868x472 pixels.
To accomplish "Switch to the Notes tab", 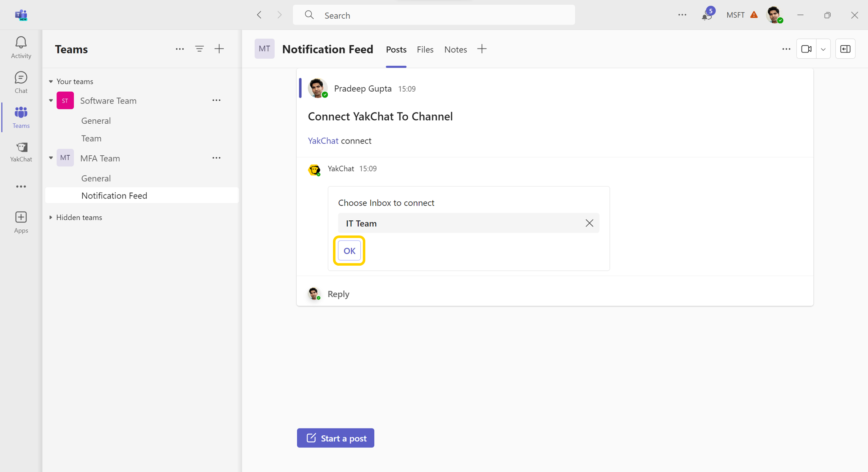I will click(x=455, y=49).
